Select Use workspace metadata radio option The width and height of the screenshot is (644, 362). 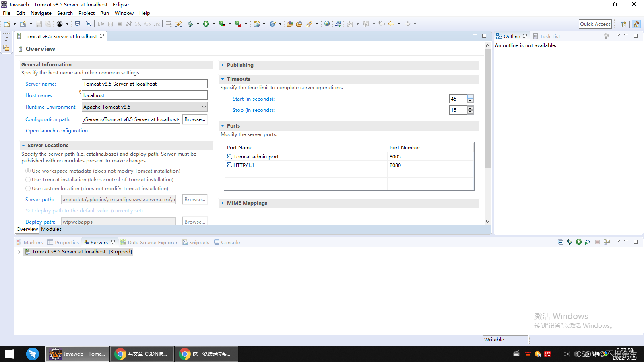28,171
